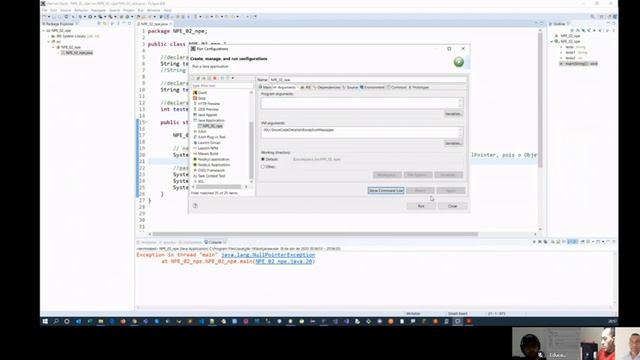The image size is (640, 360).
Task: Click the Revert button
Action: click(420, 191)
